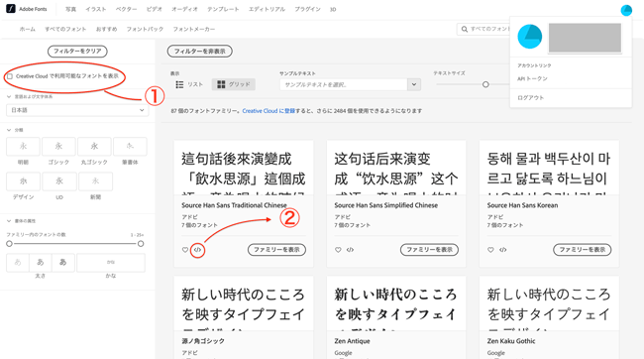This screenshot has width=644, height=359.
Task: Go to おすすめ tab
Action: pyautogui.click(x=106, y=29)
